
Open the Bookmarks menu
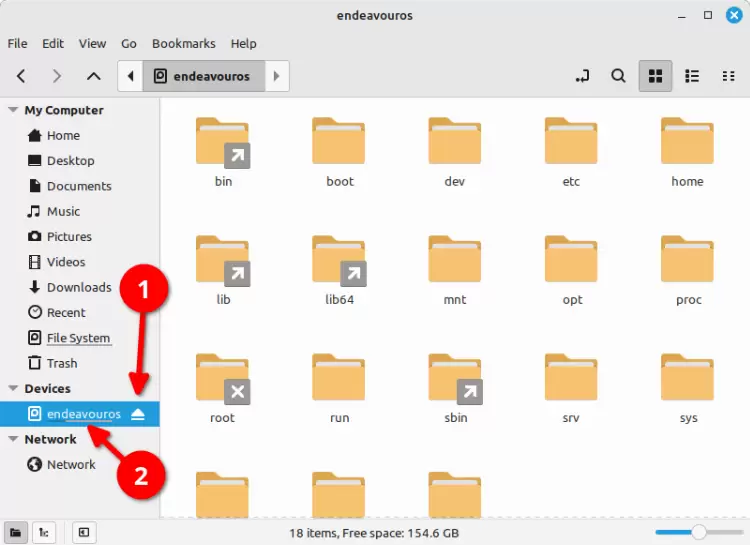click(x=184, y=44)
